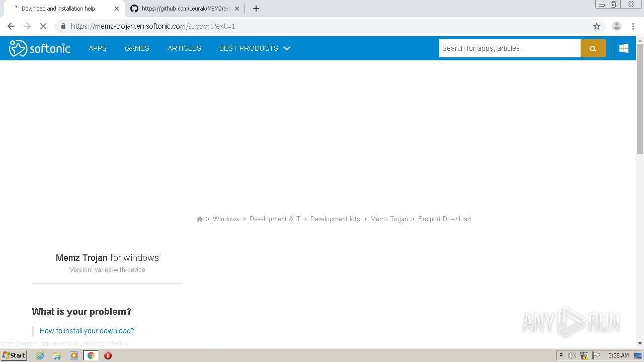Viewport: 644px width, 362px height.
Task: Click the Development kits breadcrumb link
Action: point(335,219)
